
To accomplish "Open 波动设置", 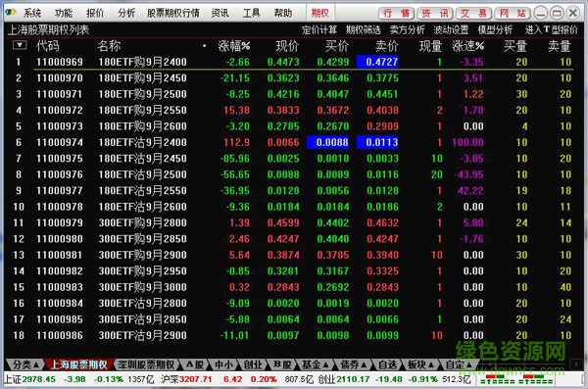I will click(x=451, y=30).
